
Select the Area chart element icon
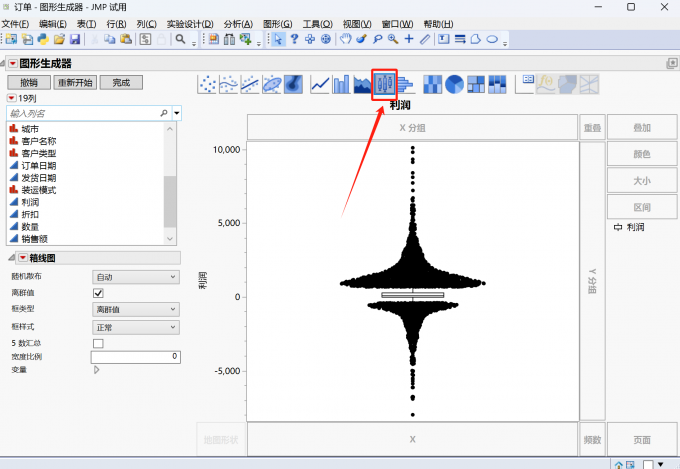(363, 84)
